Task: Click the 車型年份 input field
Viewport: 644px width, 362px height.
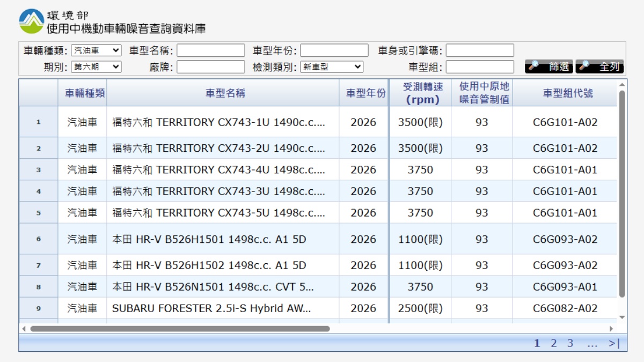Action: point(334,50)
